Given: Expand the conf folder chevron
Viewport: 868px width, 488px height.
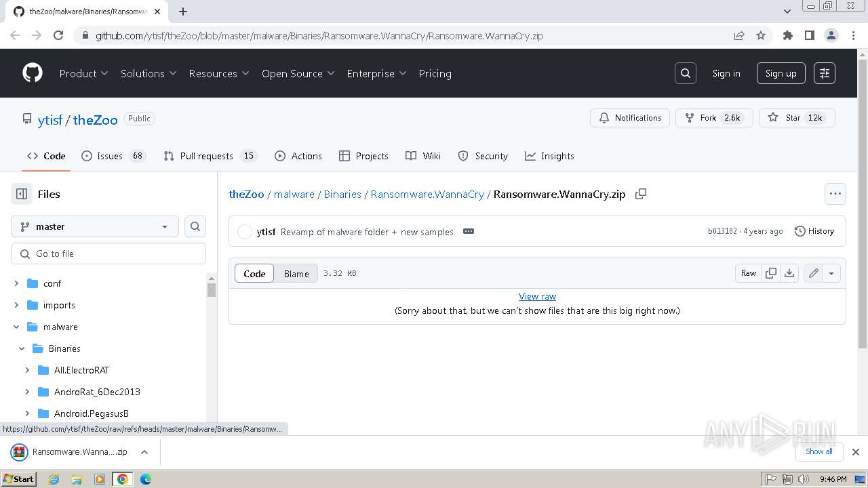Looking at the screenshot, I should coord(16,283).
